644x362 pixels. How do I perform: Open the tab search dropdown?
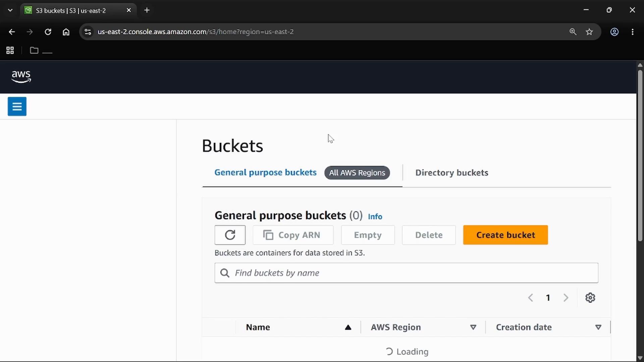coord(10,10)
